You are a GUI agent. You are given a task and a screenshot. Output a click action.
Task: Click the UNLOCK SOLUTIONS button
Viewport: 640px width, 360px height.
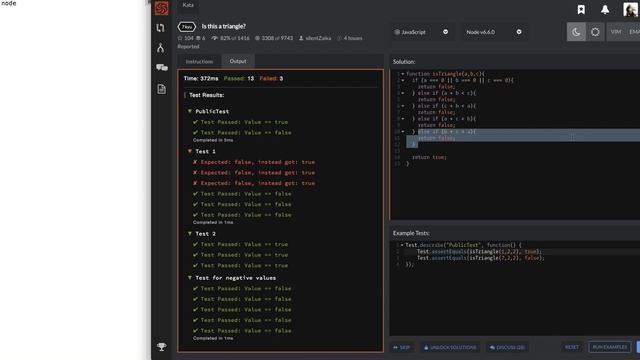(x=450, y=347)
